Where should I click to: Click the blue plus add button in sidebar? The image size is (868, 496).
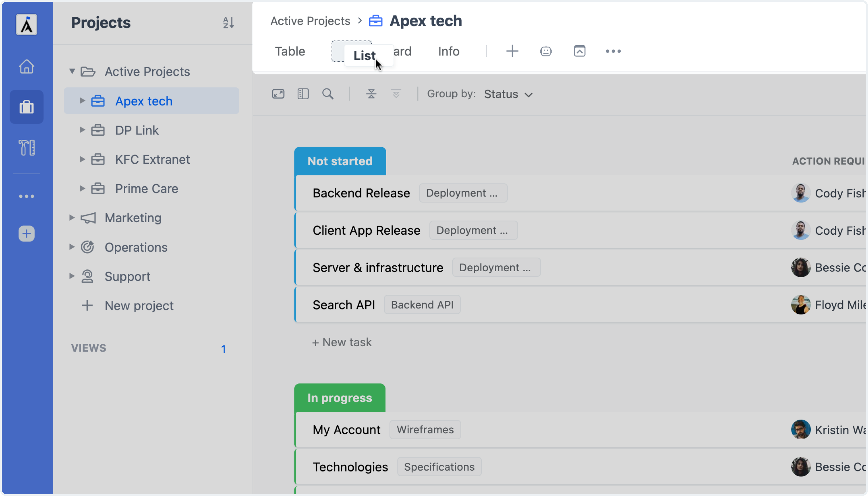point(27,234)
